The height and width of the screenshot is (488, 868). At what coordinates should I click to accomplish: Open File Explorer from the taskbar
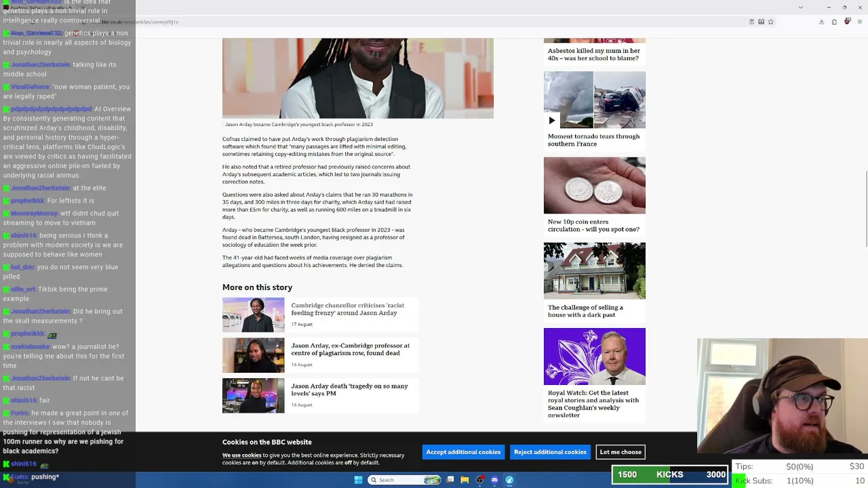[465, 480]
